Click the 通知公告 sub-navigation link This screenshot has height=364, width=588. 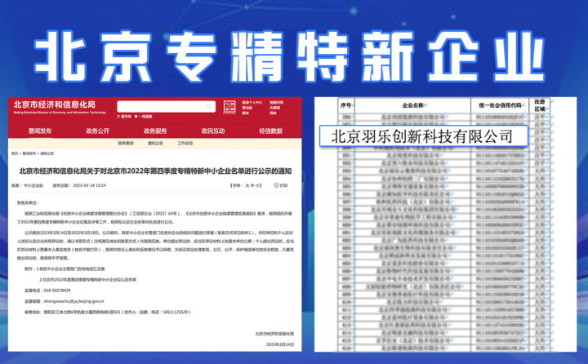155,143
